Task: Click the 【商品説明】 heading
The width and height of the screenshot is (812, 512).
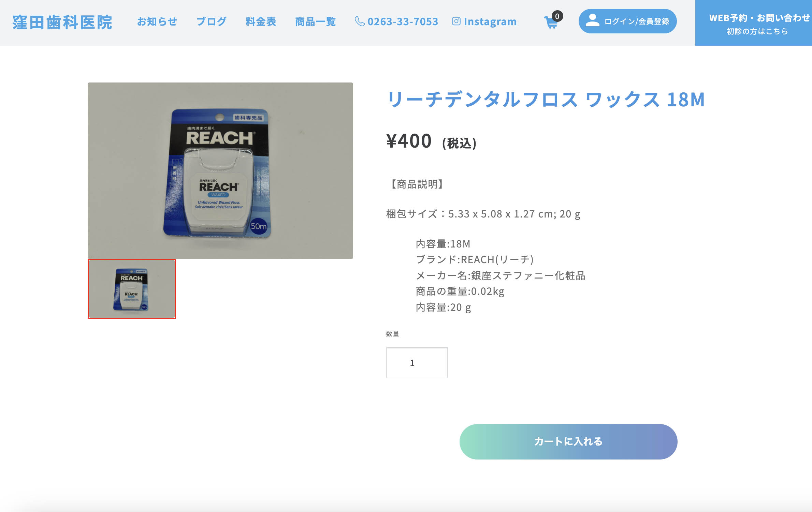Action: [x=417, y=184]
